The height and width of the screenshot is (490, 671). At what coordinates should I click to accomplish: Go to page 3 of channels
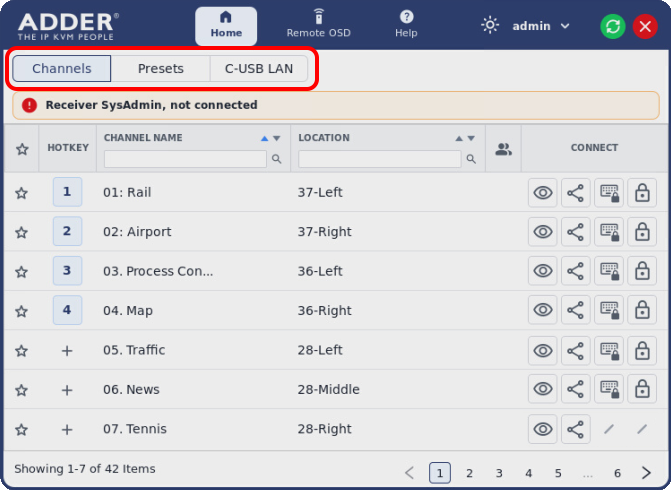[x=499, y=473]
